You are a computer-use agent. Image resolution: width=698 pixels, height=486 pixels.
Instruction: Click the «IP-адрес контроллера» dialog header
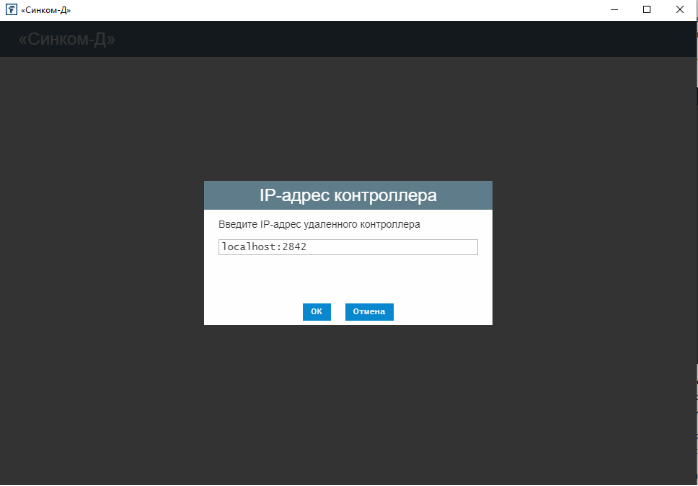pos(347,195)
